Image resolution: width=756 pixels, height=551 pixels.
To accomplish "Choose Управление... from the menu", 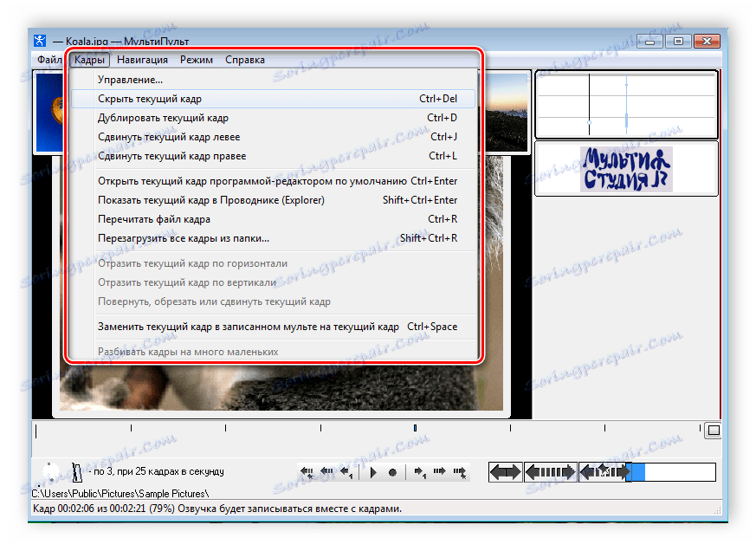I will pos(273,80).
